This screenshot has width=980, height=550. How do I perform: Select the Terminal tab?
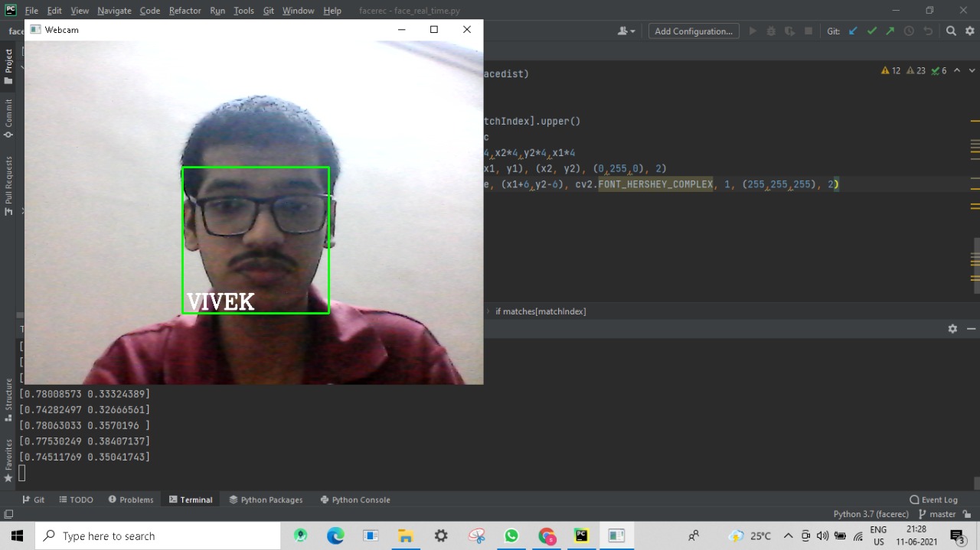pyautogui.click(x=191, y=500)
